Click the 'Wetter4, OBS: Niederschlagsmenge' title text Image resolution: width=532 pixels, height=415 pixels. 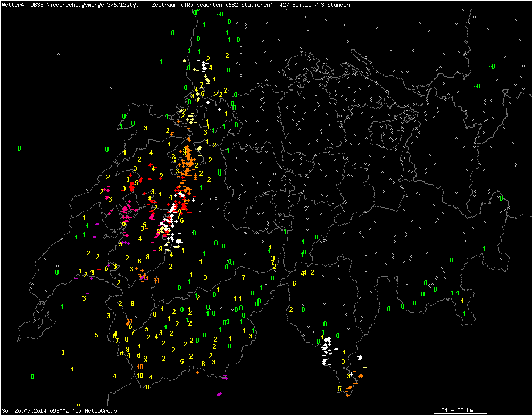point(53,4)
